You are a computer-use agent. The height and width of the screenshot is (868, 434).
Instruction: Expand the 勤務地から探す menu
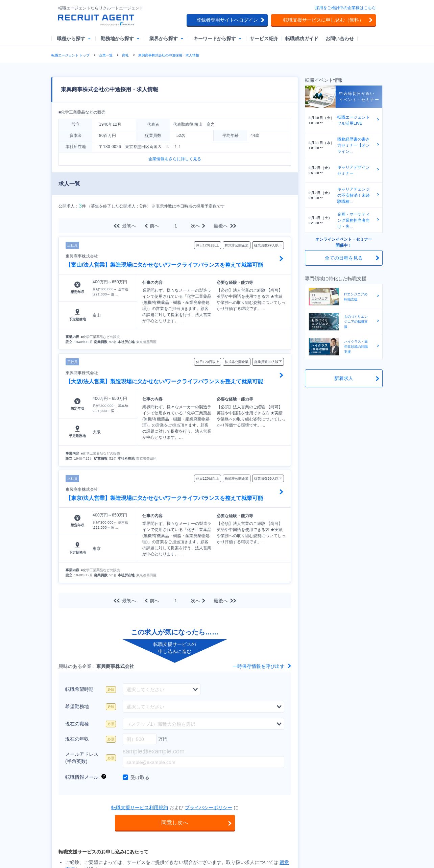120,39
